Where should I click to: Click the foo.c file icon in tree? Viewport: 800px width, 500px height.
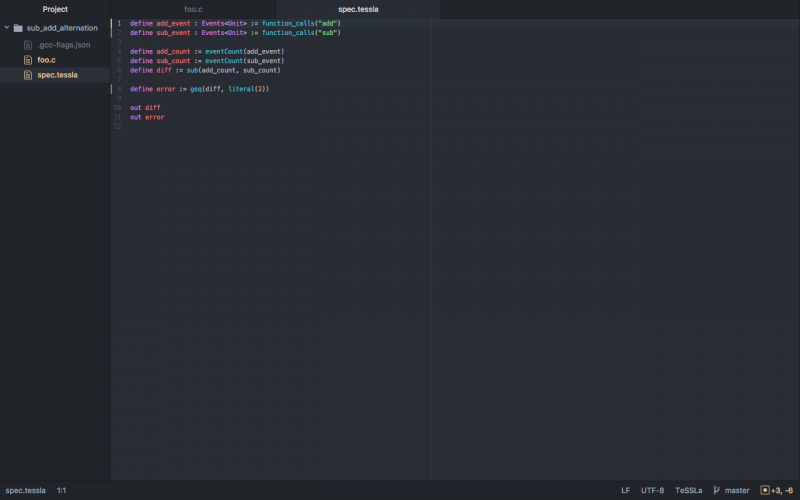(28, 60)
